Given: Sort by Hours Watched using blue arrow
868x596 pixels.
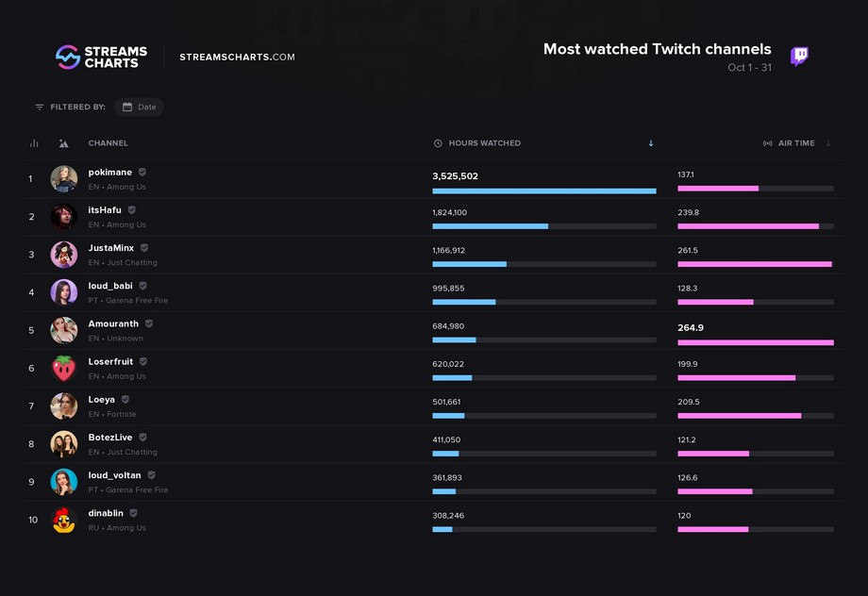Looking at the screenshot, I should (651, 143).
